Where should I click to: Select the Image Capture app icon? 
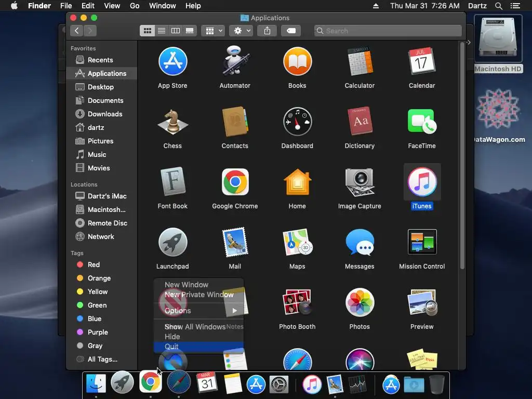click(360, 182)
